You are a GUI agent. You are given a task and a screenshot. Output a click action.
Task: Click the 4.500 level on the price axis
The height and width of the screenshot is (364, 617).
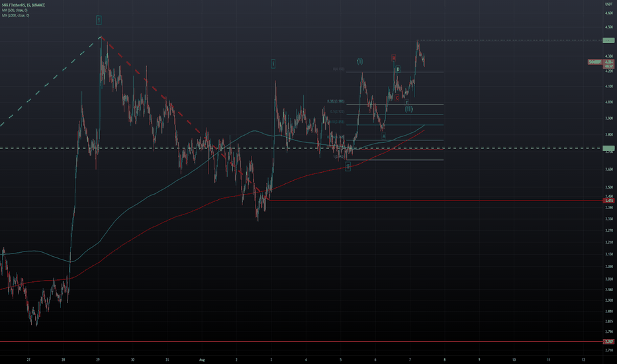(609, 27)
